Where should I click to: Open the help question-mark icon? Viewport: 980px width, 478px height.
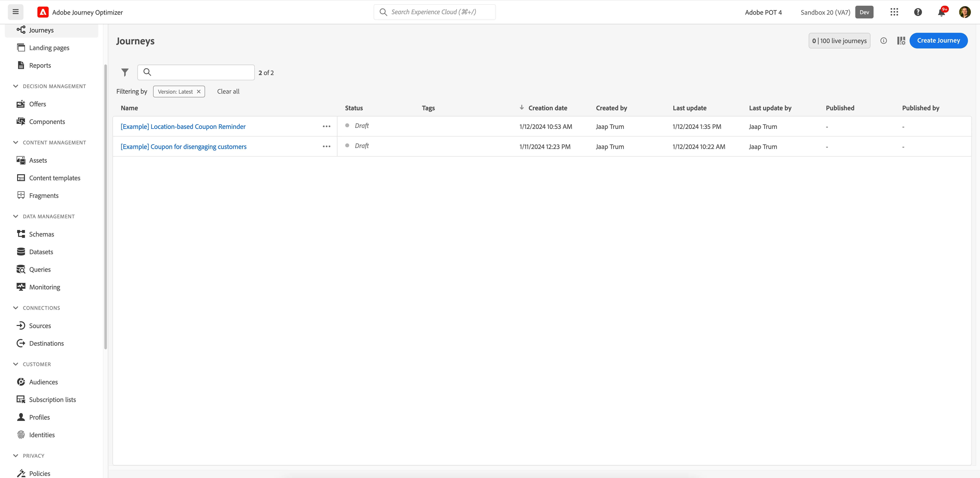pyautogui.click(x=918, y=12)
